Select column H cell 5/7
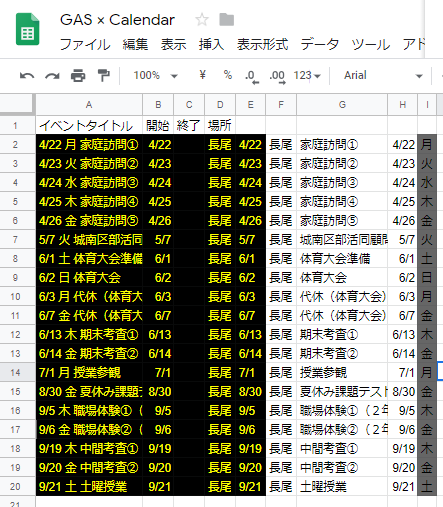443x507 pixels. pos(403,240)
